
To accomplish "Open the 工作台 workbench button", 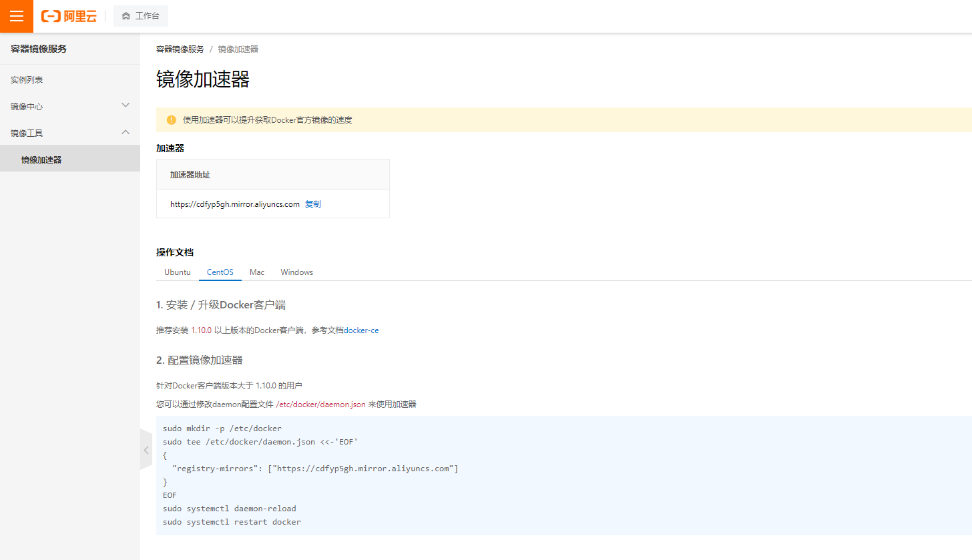I will [x=141, y=16].
